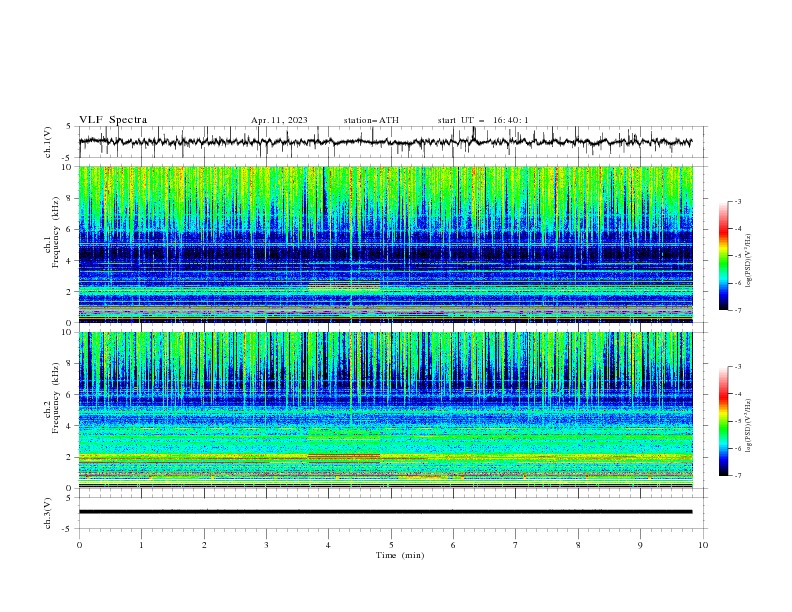Click the ch.1 waveform trace
The image size is (792, 612).
(x=385, y=142)
